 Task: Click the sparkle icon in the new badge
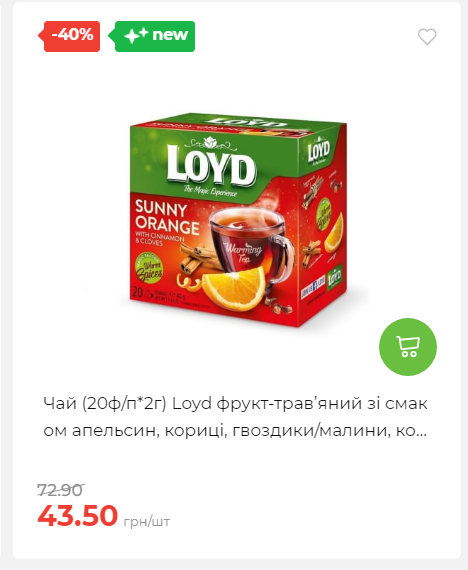pyautogui.click(x=136, y=35)
